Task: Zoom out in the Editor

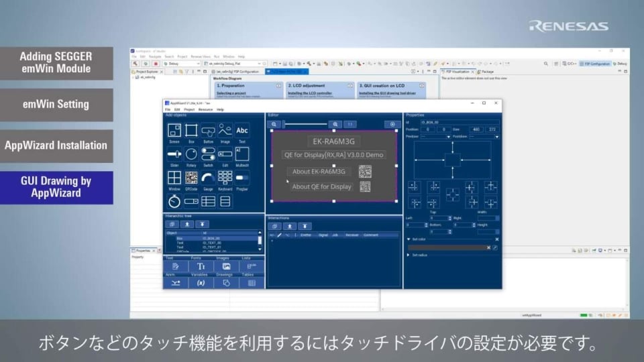Action: (274, 124)
